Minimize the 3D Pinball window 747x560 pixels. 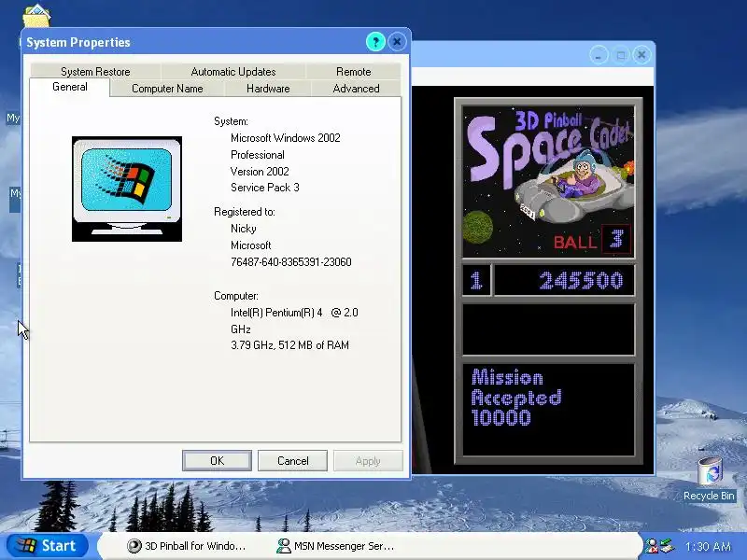(599, 55)
